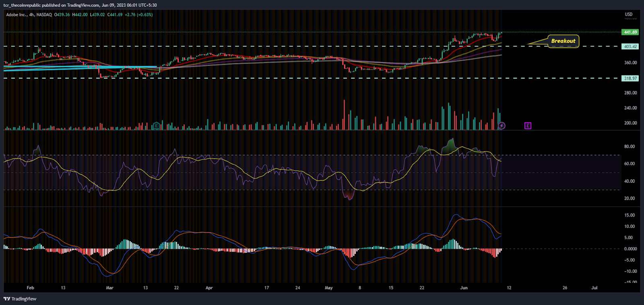Click the 60.00 RSI scale label
644x305 pixels.
630,164
